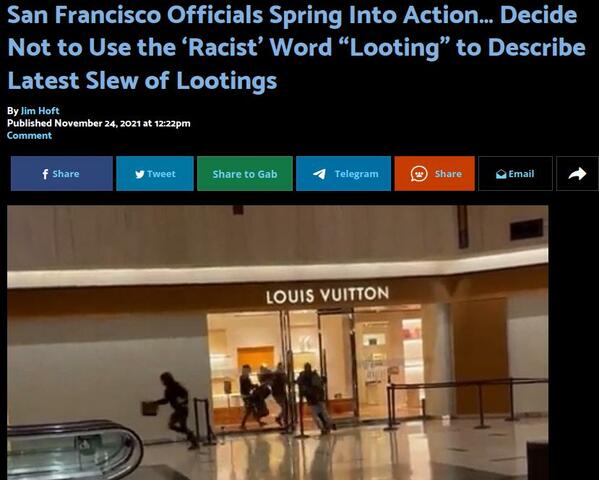This screenshot has width=599, height=480.
Task: Click the orange chat bubble face icon
Action: 419,174
